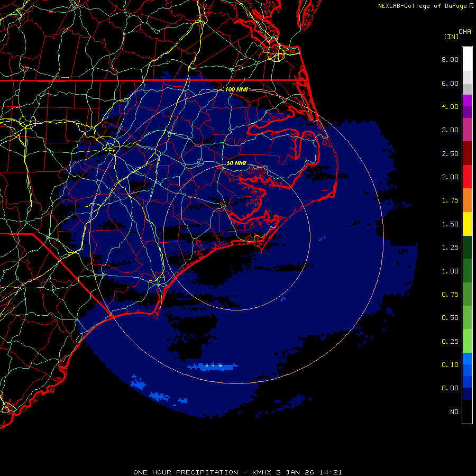Click the 0.50 legend value
Image resolution: width=476 pixels, height=476 pixels.
(x=450, y=318)
